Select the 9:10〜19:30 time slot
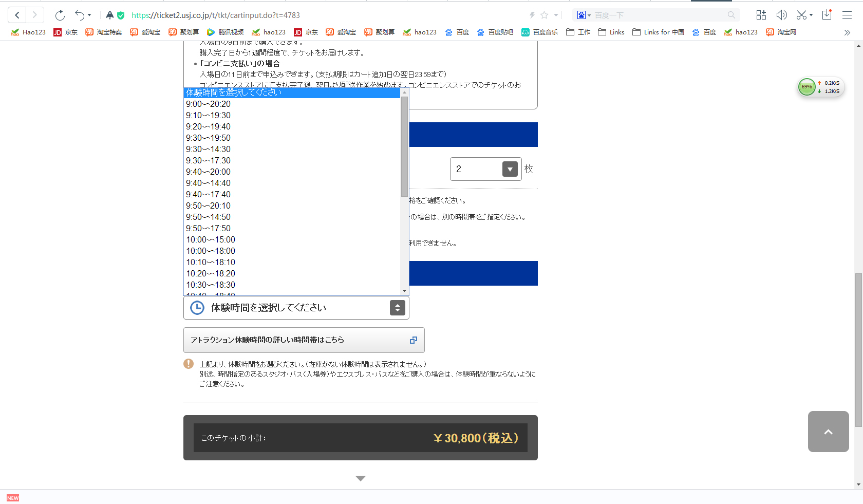 pyautogui.click(x=292, y=115)
